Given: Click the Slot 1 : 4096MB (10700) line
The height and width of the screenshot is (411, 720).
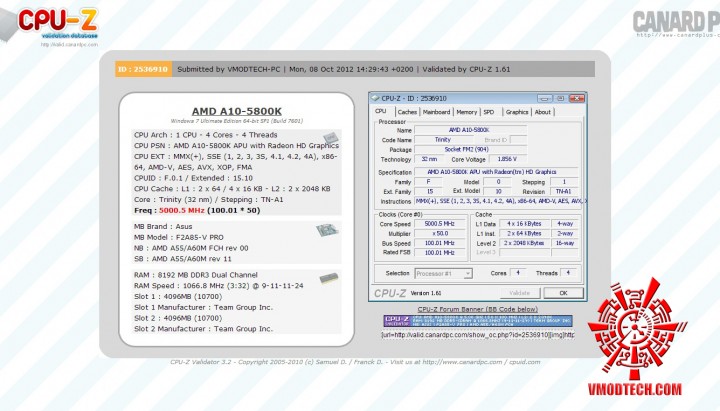Looking at the screenshot, I should 178,296.
